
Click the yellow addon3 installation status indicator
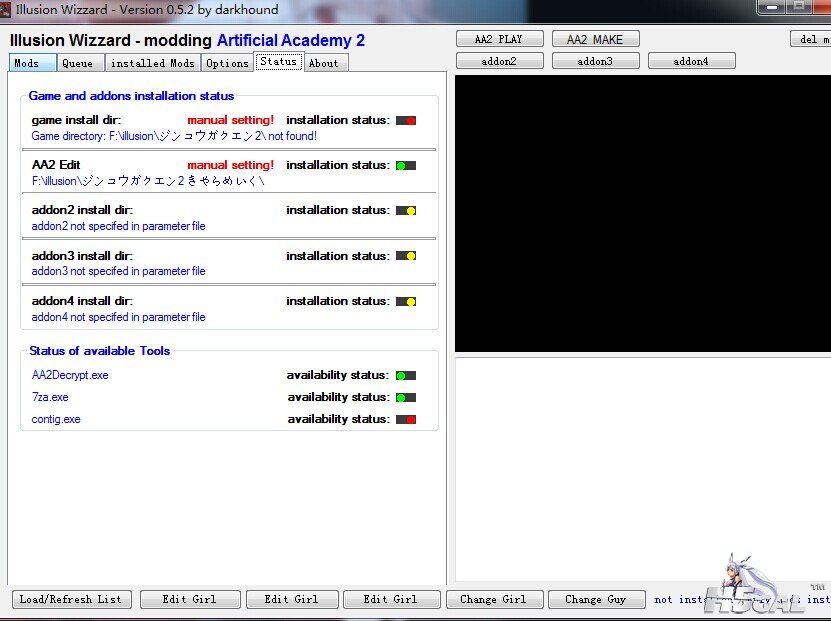406,256
